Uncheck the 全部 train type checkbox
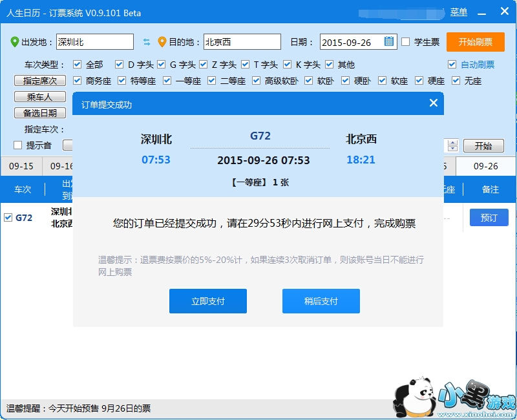This screenshot has width=517, height=420. tap(77, 64)
